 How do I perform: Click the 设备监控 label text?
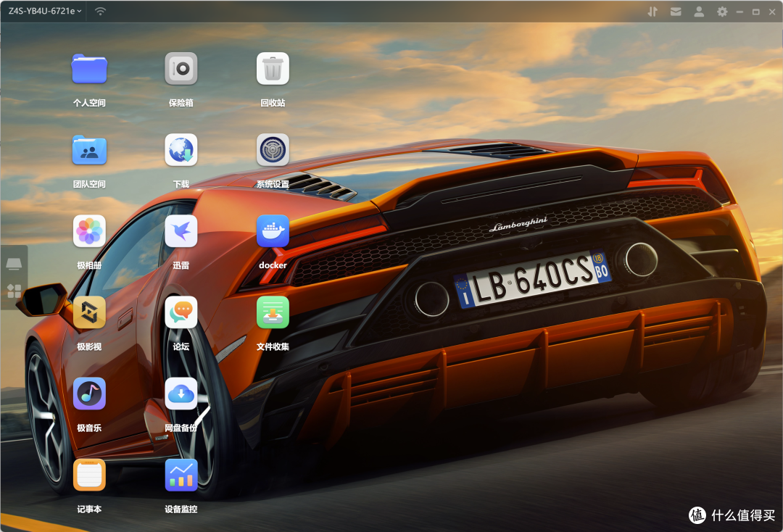point(181,509)
